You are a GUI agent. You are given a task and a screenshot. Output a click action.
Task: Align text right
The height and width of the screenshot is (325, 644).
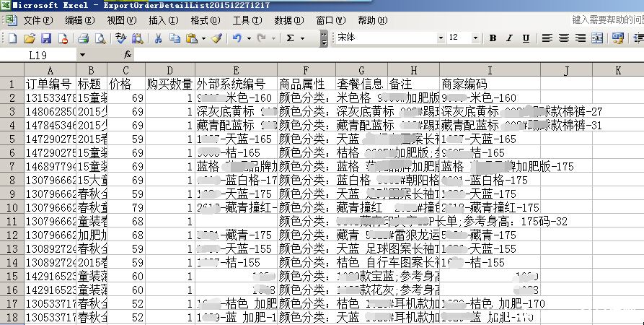(581, 38)
